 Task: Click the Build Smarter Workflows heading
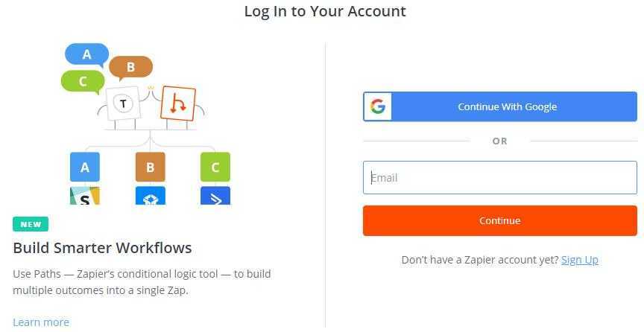(102, 248)
